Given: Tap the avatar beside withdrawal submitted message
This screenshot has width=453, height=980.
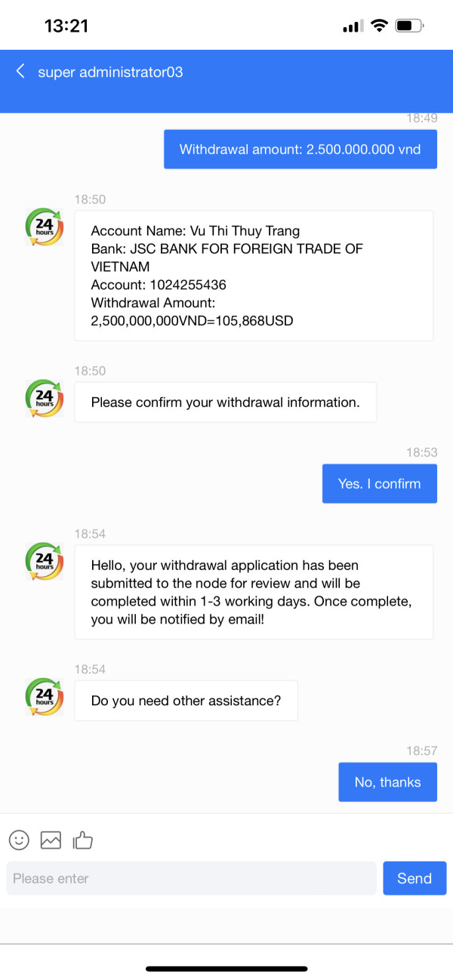Looking at the screenshot, I should (x=44, y=561).
